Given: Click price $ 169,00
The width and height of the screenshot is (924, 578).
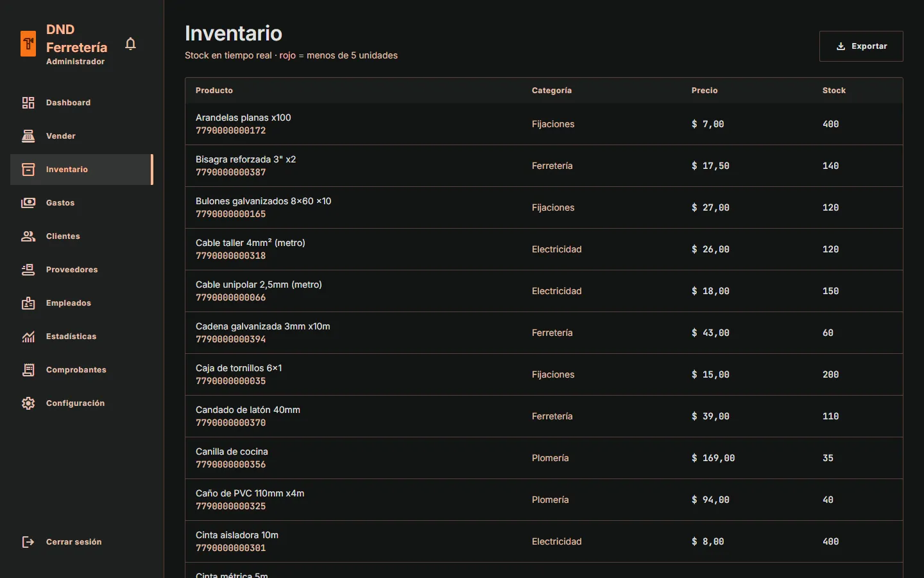Looking at the screenshot, I should tap(713, 458).
